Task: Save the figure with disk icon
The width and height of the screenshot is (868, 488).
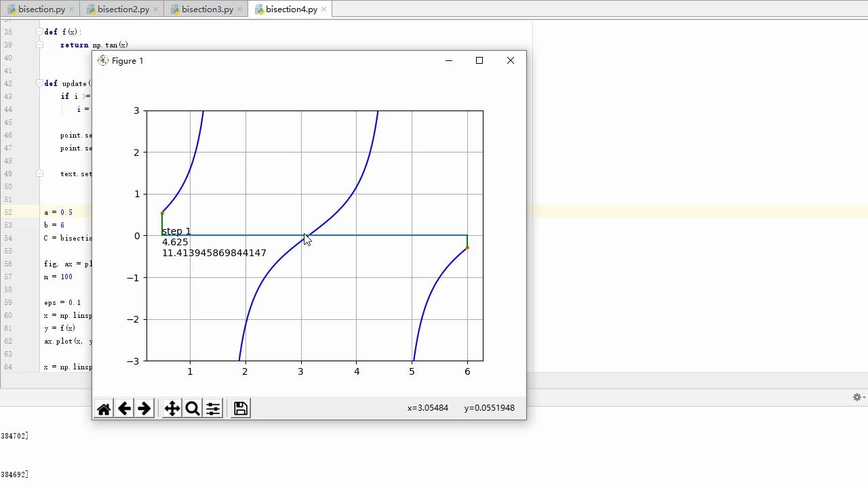Action: click(241, 409)
